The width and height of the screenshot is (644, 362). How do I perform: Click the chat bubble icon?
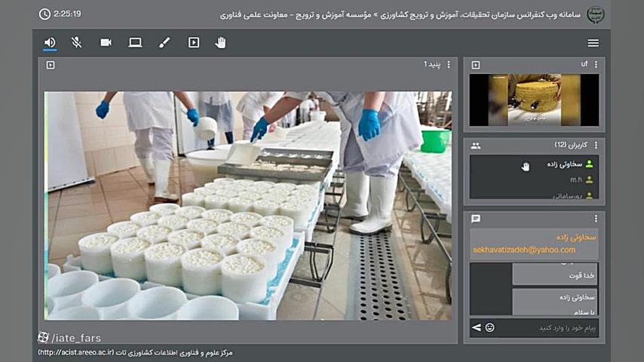point(476,219)
